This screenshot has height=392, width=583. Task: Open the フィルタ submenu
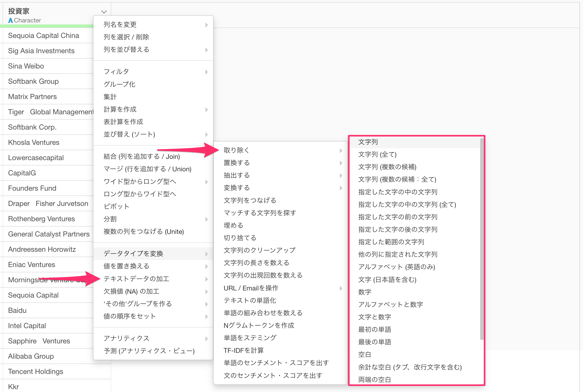153,72
